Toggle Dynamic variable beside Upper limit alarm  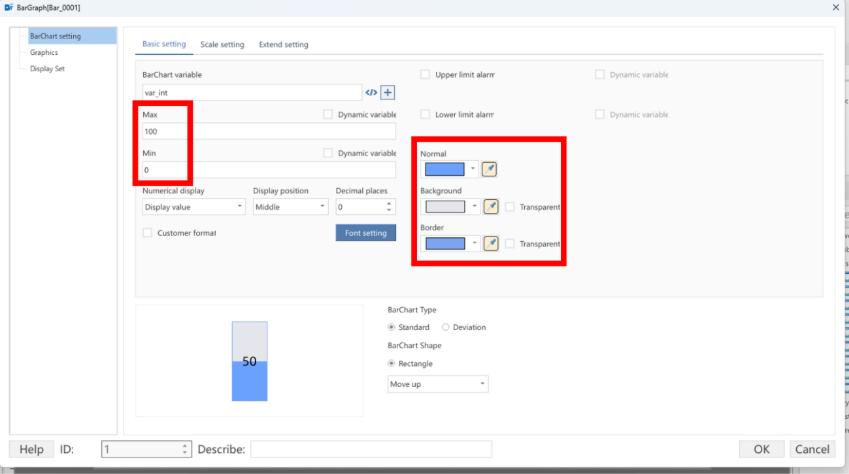(x=599, y=75)
